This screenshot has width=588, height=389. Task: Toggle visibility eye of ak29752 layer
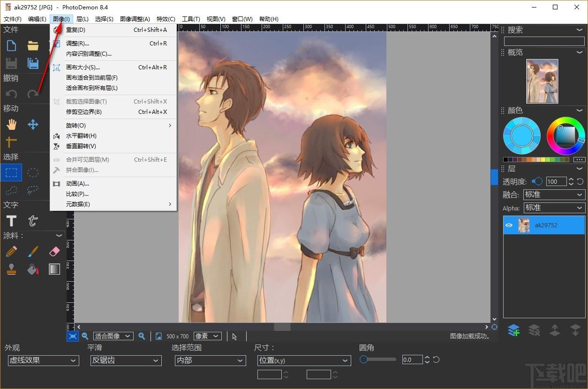point(509,225)
